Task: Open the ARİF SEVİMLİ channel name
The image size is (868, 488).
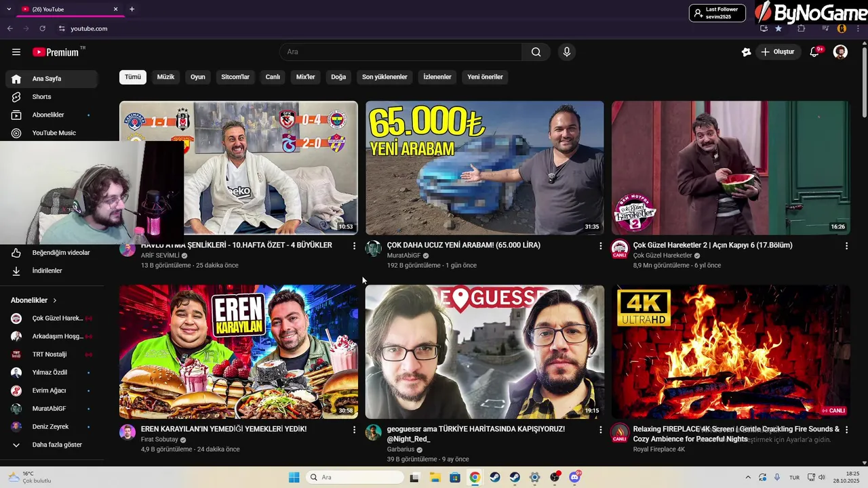Action: (x=160, y=256)
